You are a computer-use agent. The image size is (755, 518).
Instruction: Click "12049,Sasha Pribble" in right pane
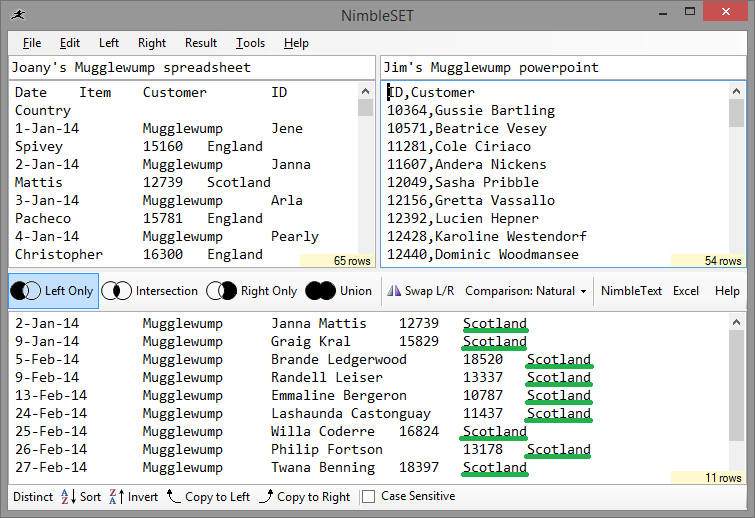click(x=463, y=182)
